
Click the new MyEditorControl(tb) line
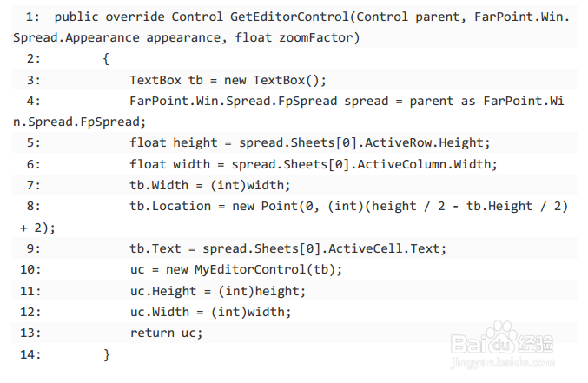(236, 269)
